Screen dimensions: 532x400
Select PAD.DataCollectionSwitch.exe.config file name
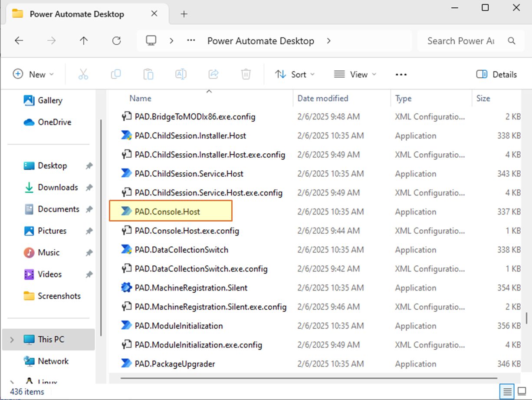[x=201, y=269]
